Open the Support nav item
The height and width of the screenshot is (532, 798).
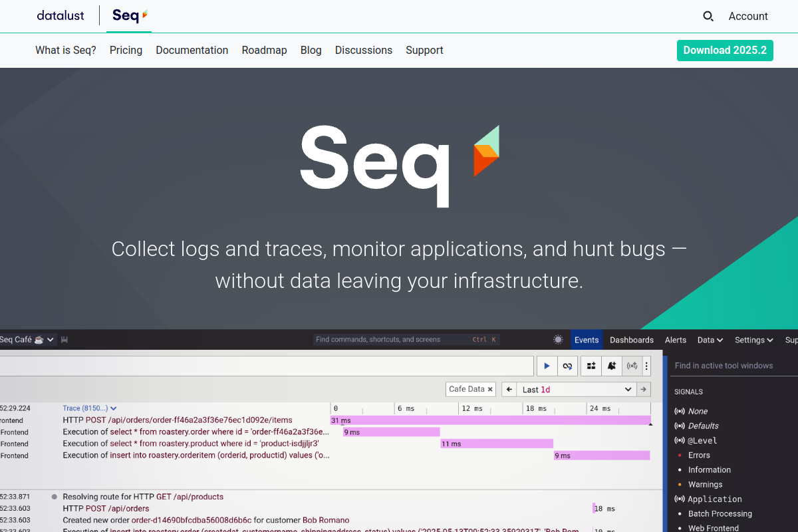(x=424, y=50)
